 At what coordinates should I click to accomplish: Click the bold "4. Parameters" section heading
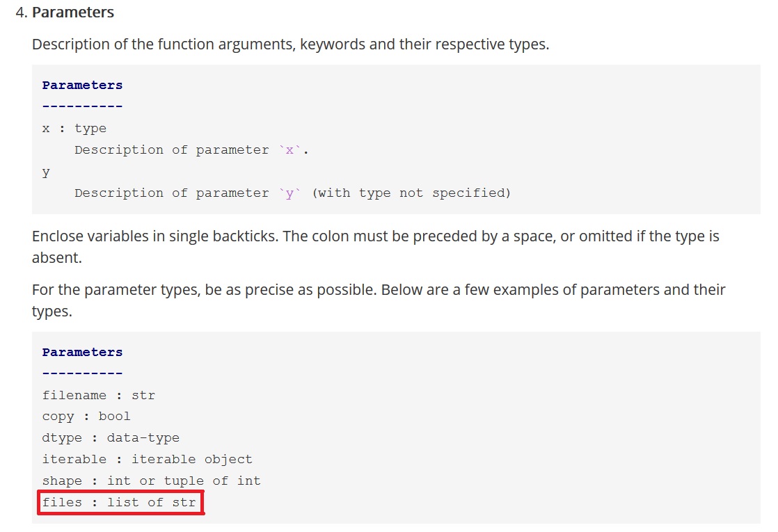72,13
